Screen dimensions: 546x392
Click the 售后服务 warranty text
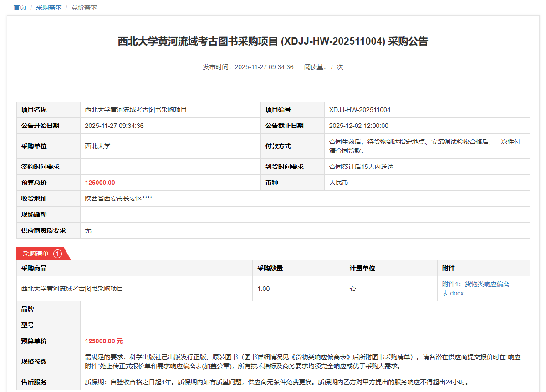coord(276,382)
